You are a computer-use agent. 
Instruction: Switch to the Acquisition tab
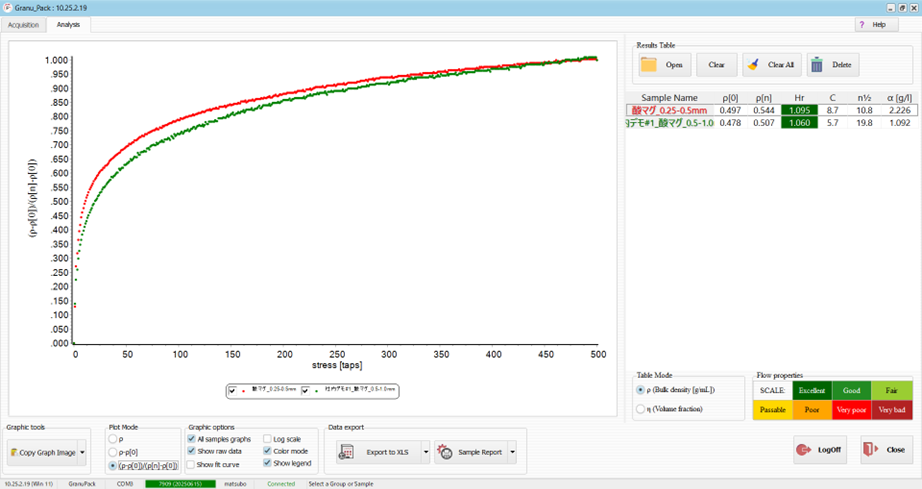(23, 24)
